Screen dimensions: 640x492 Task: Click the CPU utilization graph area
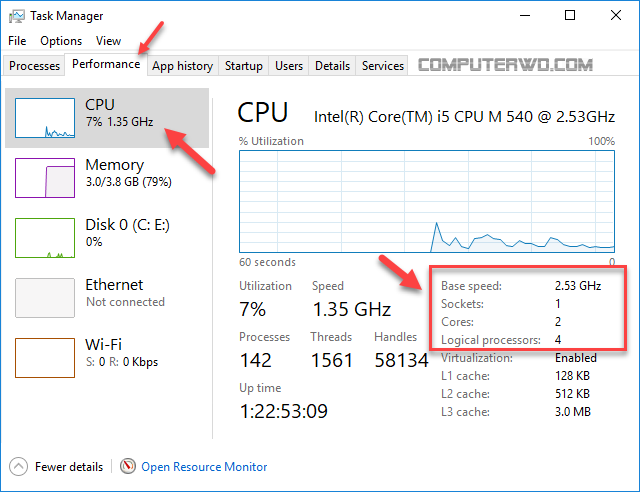[427, 202]
